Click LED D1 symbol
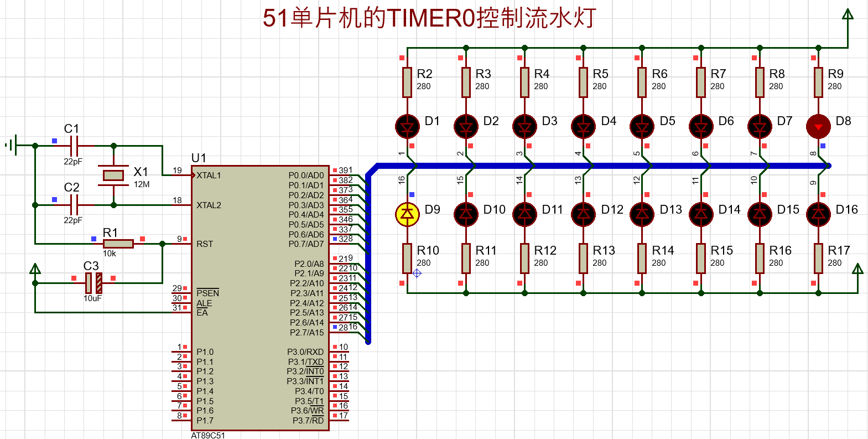This screenshot has height=439, width=868. pyautogui.click(x=407, y=126)
